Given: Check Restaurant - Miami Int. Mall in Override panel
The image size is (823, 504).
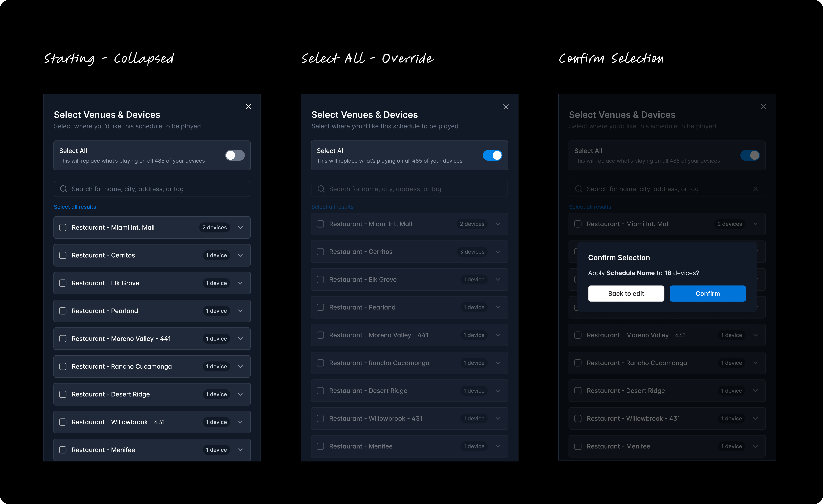Looking at the screenshot, I should coord(320,224).
